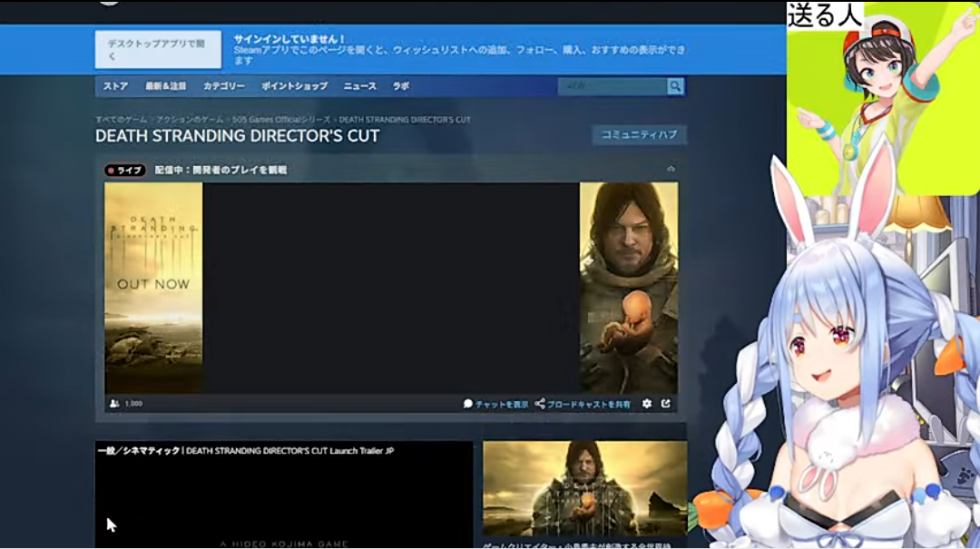
Task: Click the viewers icon beside 1,000
Action: (114, 404)
